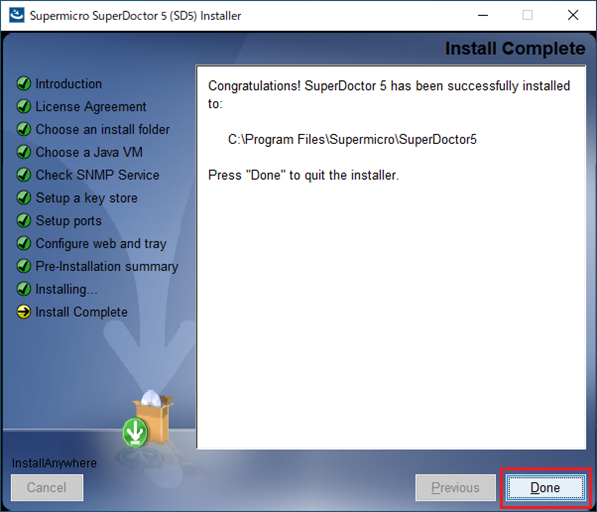The width and height of the screenshot is (597, 512).
Task: Click the checkmark icon next to License Agreement
Action: pyautogui.click(x=24, y=106)
